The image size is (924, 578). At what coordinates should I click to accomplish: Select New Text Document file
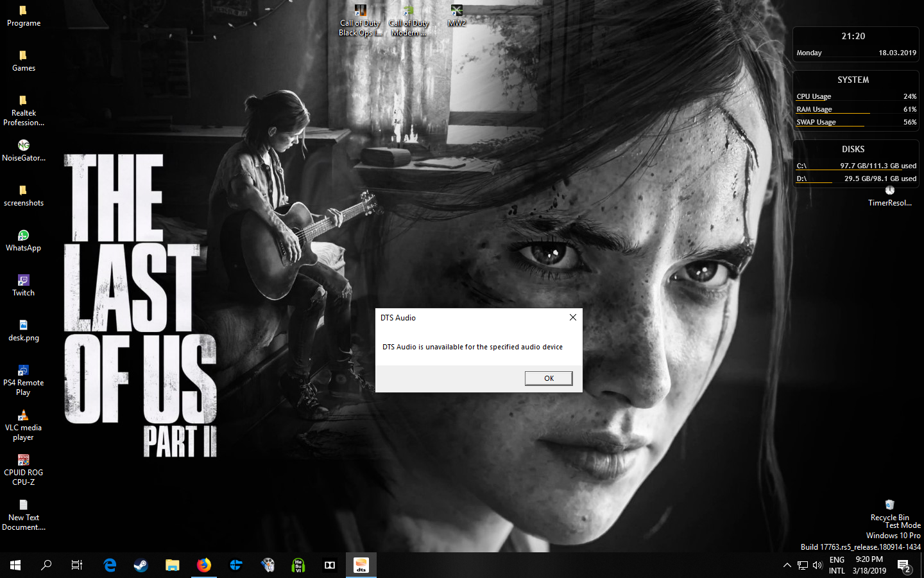pos(24,515)
